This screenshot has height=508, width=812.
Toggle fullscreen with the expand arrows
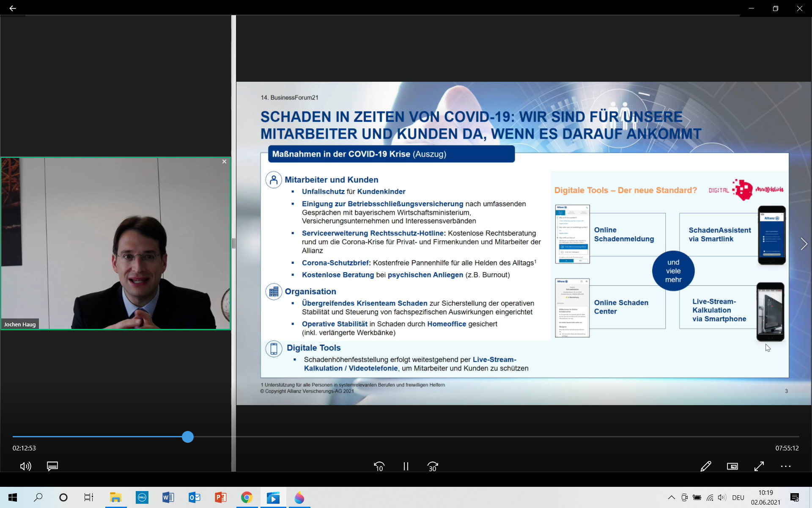click(x=759, y=466)
